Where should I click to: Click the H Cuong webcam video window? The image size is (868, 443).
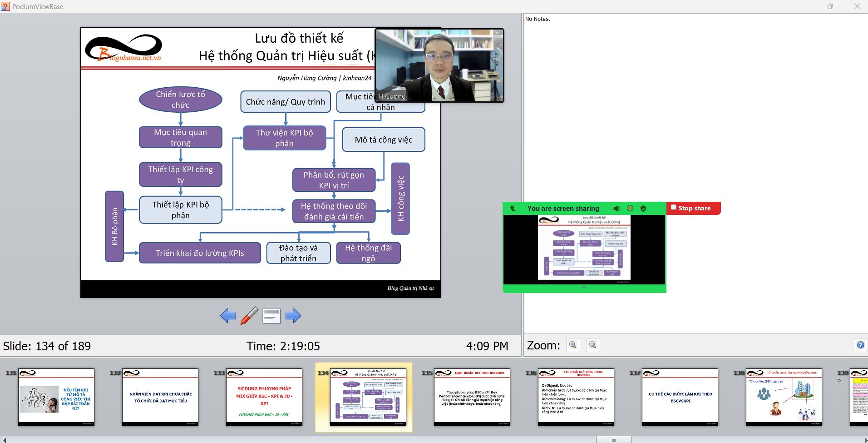point(439,66)
